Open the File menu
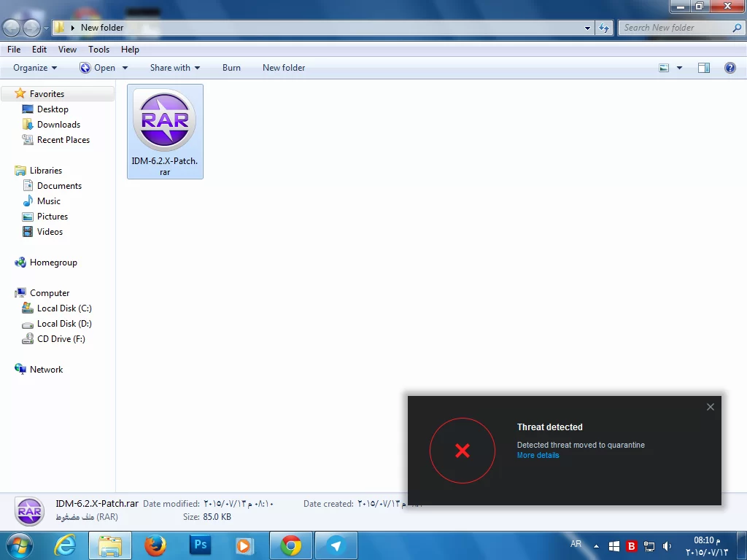The height and width of the screenshot is (560, 747). point(14,49)
